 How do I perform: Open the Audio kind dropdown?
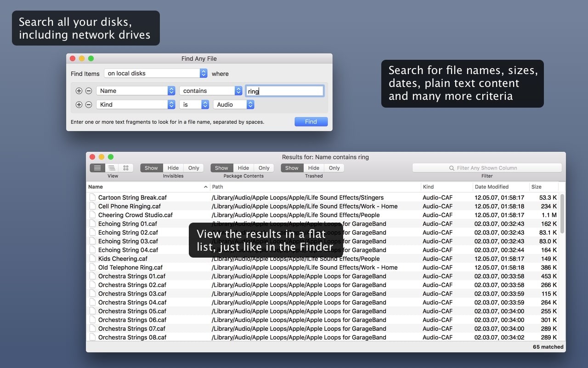pos(233,104)
